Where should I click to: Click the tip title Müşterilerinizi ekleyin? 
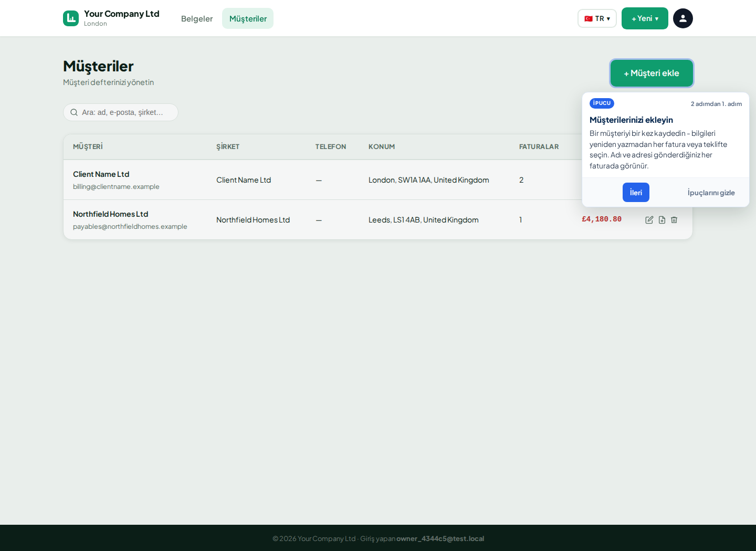(x=631, y=120)
